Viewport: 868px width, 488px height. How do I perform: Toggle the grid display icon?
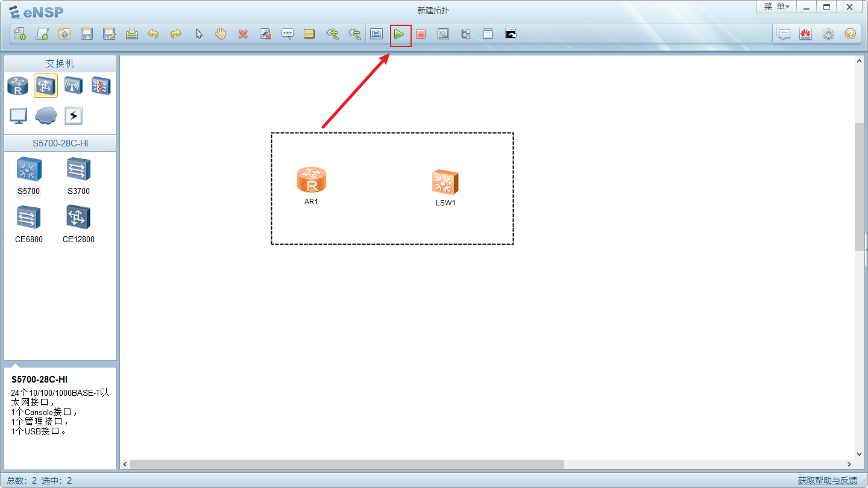tap(488, 34)
